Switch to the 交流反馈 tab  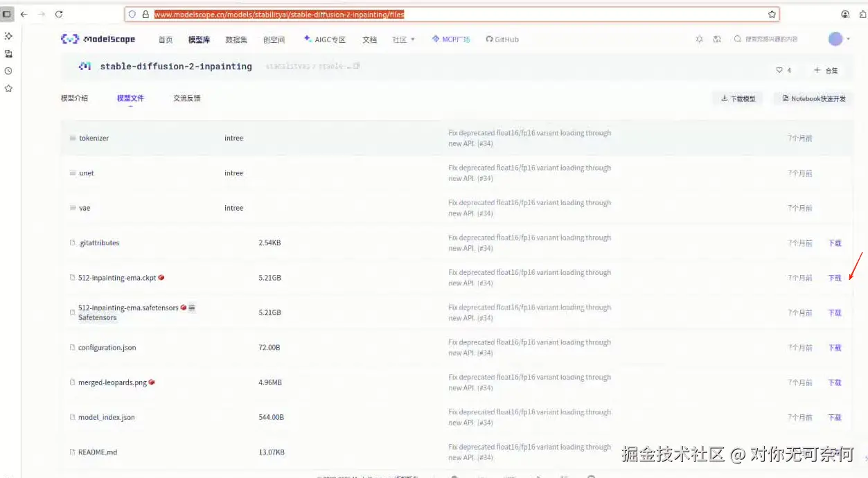click(x=187, y=98)
